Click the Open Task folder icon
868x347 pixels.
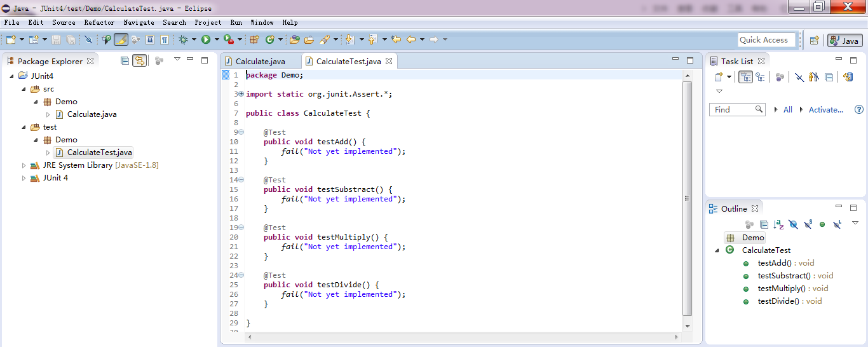click(309, 39)
